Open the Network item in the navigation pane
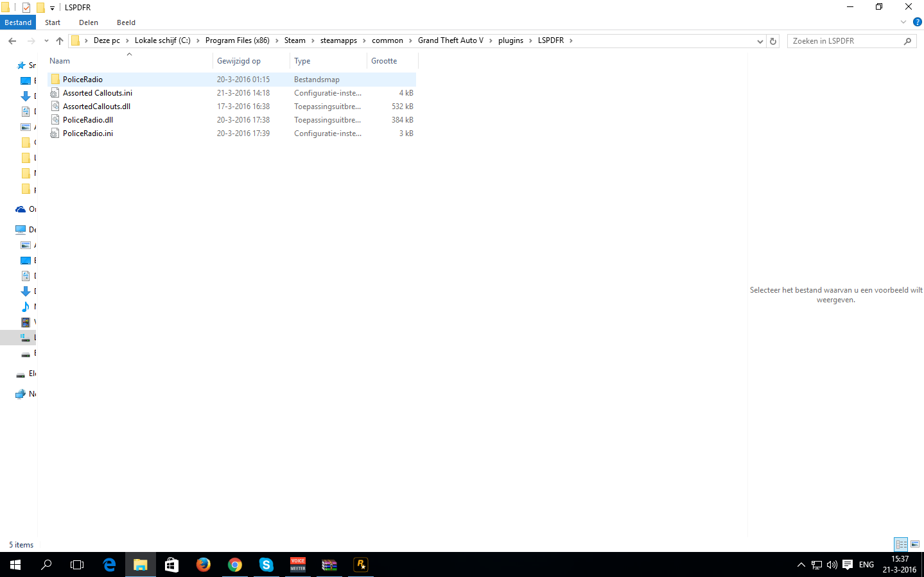924x577 pixels. point(21,394)
